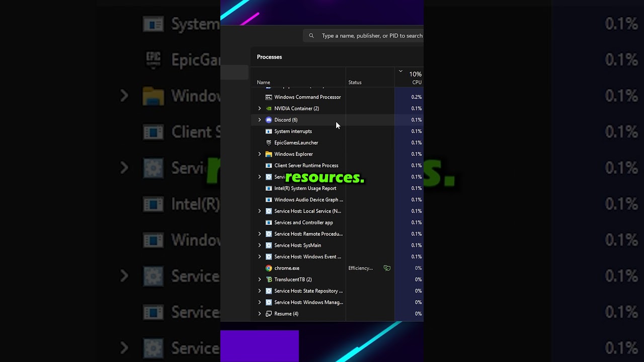Viewport: 644px width, 362px height.
Task: Click the 0.2% CPU value
Action: click(417, 97)
